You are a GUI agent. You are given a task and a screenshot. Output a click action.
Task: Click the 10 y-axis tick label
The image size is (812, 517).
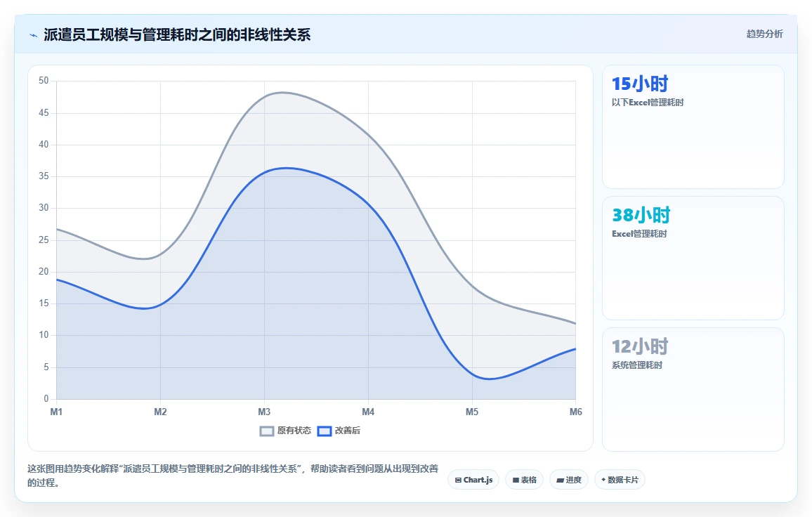(44, 334)
